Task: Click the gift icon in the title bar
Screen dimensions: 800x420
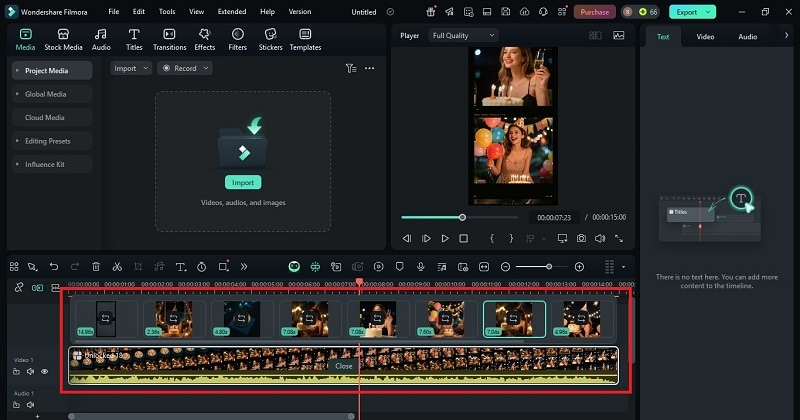Action: coord(431,12)
